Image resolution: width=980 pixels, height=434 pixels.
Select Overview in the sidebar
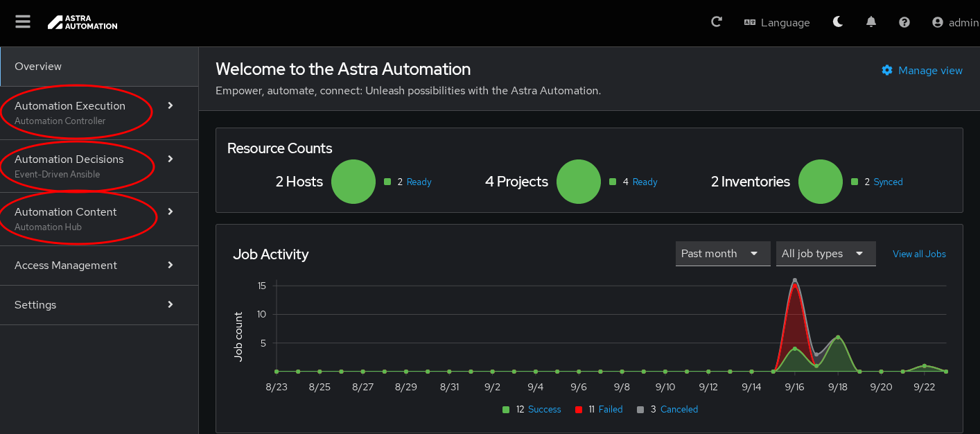click(x=38, y=67)
